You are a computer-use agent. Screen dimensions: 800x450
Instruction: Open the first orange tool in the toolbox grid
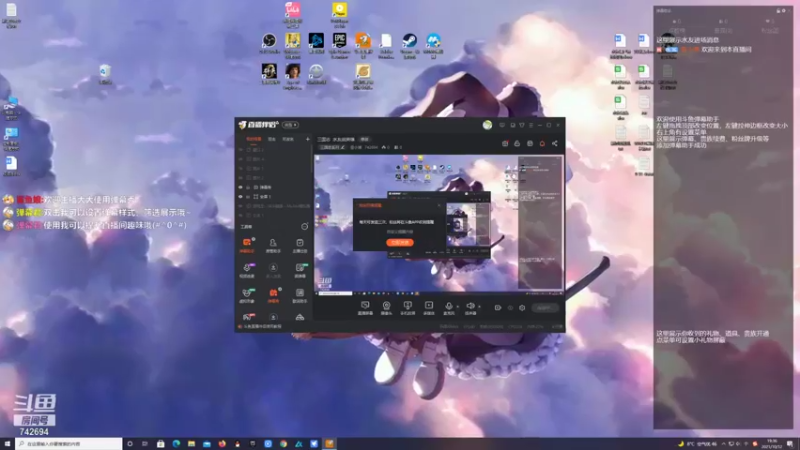click(247, 245)
